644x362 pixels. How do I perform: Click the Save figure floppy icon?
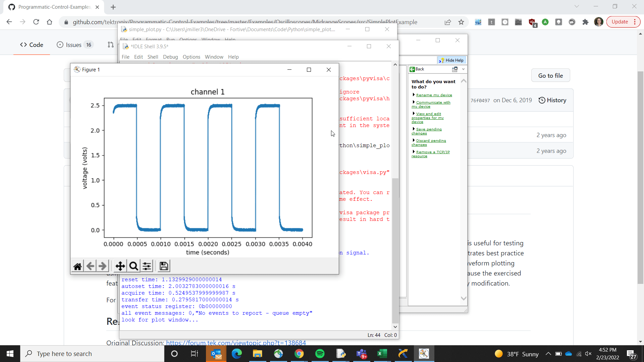point(164,266)
